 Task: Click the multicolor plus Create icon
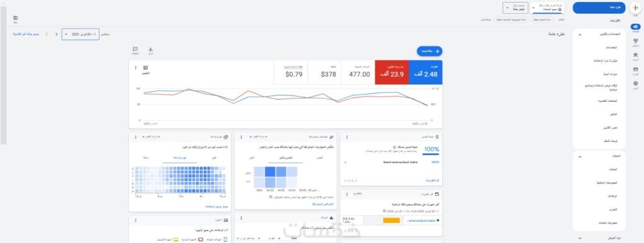click(x=635, y=8)
